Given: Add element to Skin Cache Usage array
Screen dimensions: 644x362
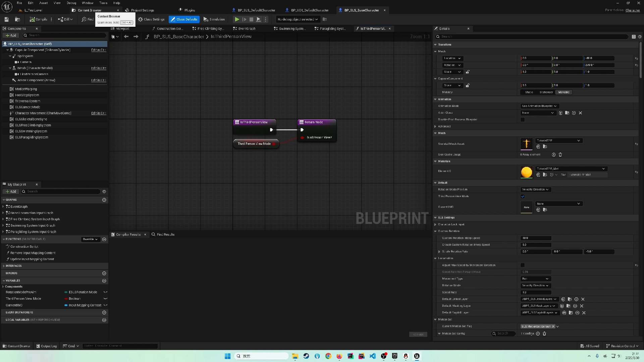Looking at the screenshot, I should pos(554,155).
